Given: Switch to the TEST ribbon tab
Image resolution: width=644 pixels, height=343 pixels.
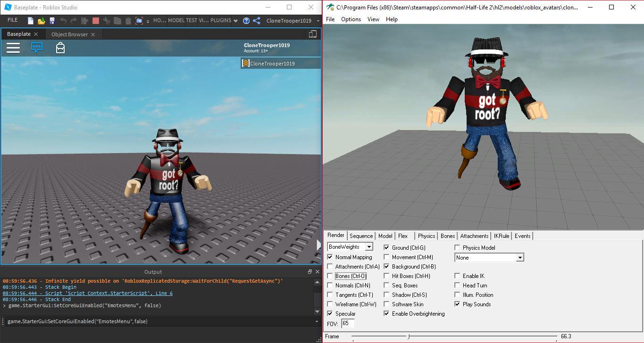Looking at the screenshot, I should pos(192,20).
